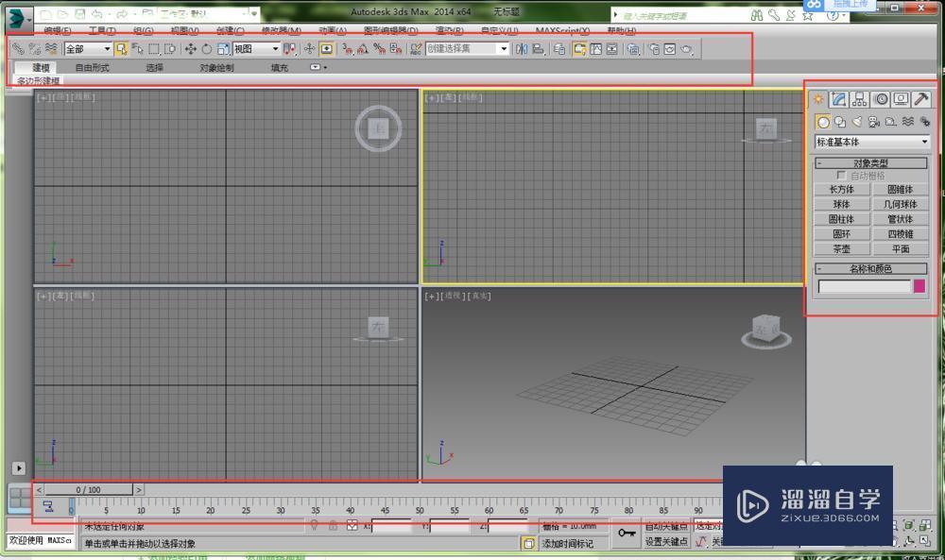The width and height of the screenshot is (945, 560).
Task: Select the Lights category in Create panel
Action: (856, 121)
